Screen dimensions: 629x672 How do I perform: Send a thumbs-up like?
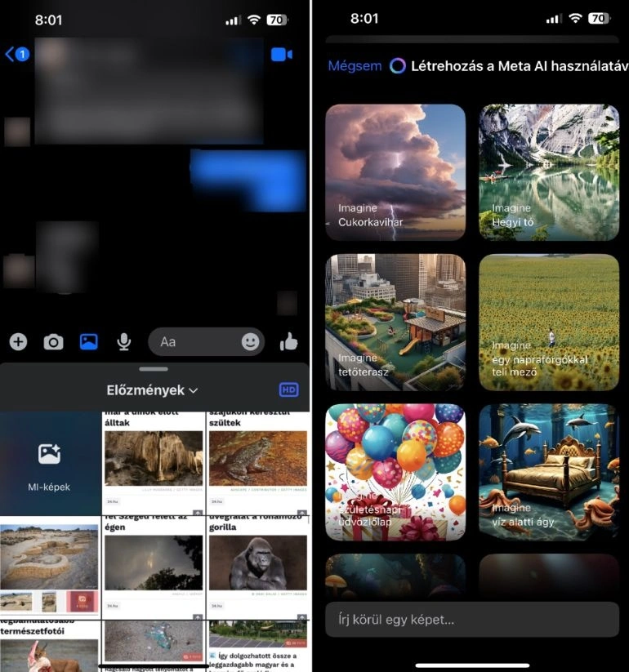288,342
